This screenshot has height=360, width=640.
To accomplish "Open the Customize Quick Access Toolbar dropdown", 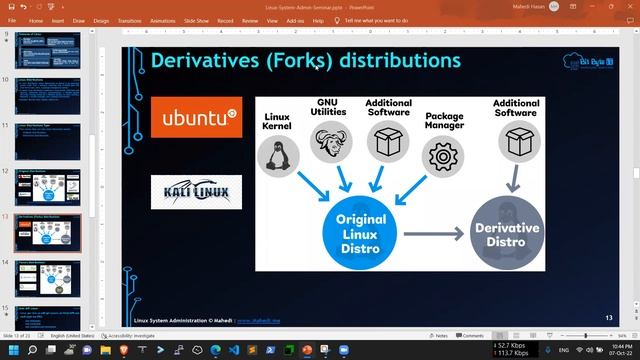I will pyautogui.click(x=62, y=7).
